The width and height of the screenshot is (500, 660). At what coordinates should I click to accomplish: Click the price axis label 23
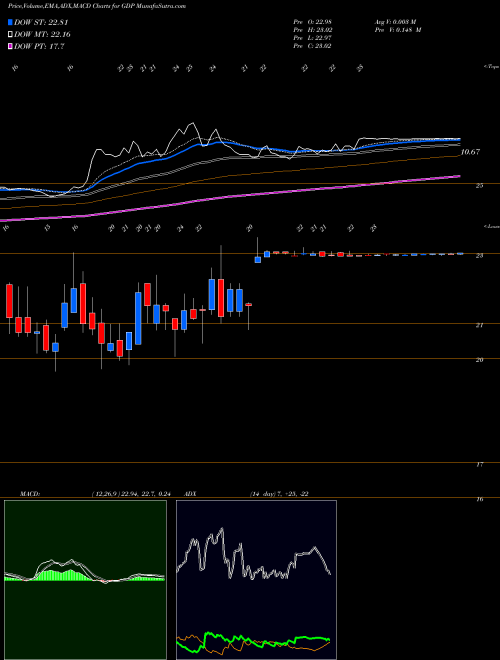(479, 255)
